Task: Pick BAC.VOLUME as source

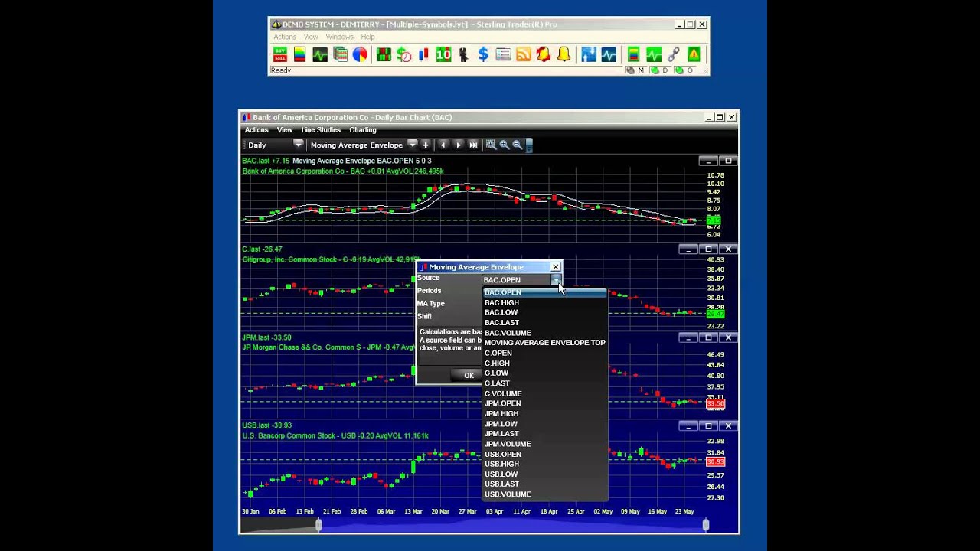Action: (x=544, y=333)
